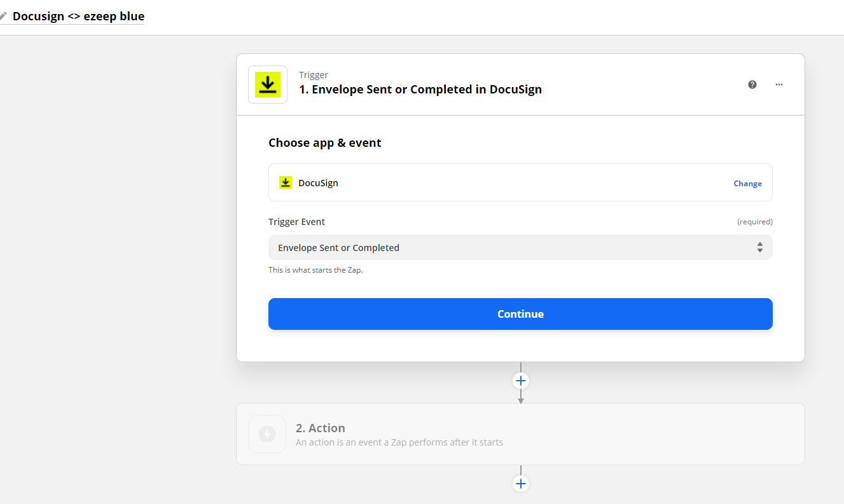Image resolution: width=844 pixels, height=504 pixels.
Task: Click the large DocuSign trigger icon
Action: [x=268, y=85]
